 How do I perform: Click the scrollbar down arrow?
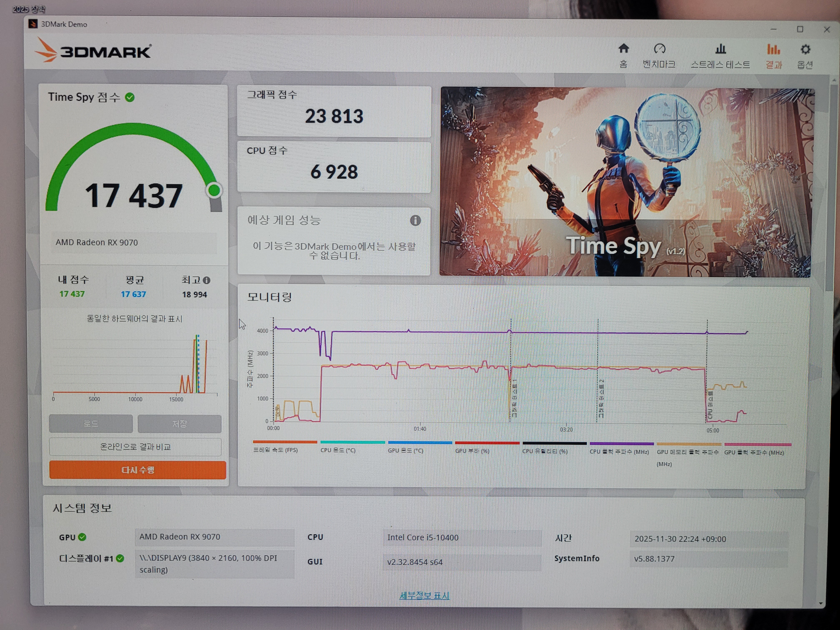[821, 603]
